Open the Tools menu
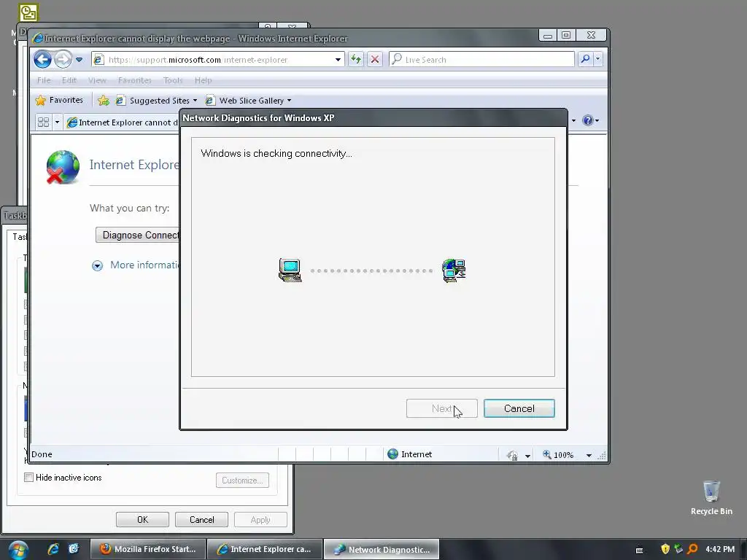 (x=173, y=80)
